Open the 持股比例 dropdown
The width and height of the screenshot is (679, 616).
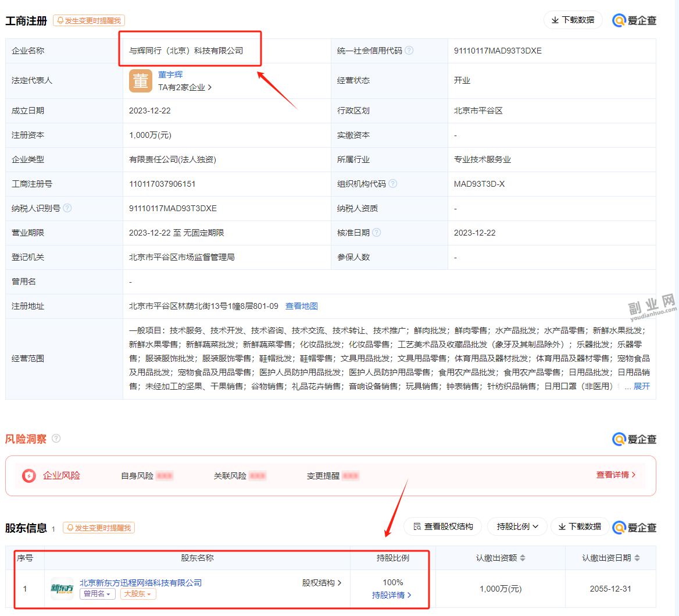click(x=517, y=526)
